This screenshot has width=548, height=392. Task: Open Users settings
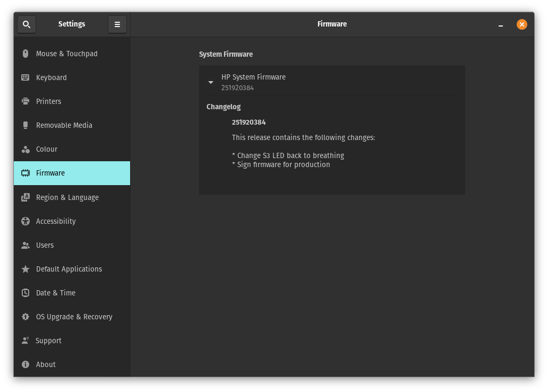(72, 245)
